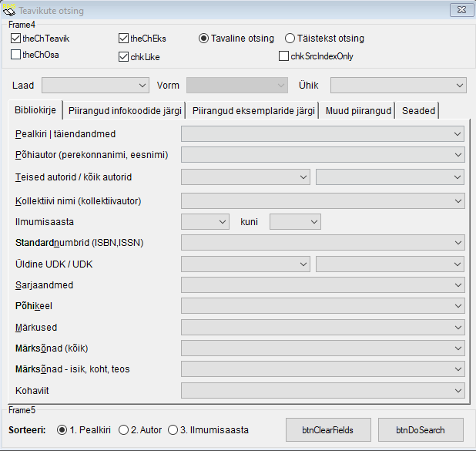The image size is (476, 451).
Task: Switch to Piirangud infokoodide järgi tab
Action: pos(125,111)
